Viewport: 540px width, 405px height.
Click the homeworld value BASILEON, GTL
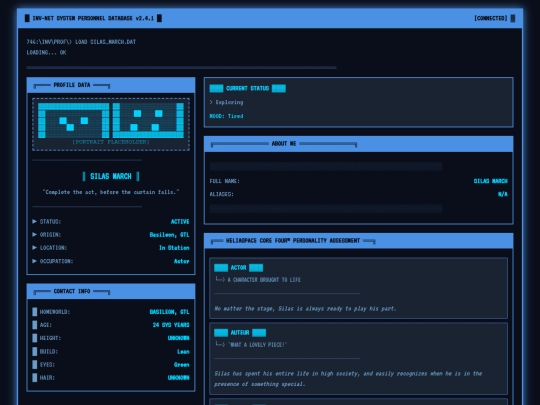[x=169, y=312]
